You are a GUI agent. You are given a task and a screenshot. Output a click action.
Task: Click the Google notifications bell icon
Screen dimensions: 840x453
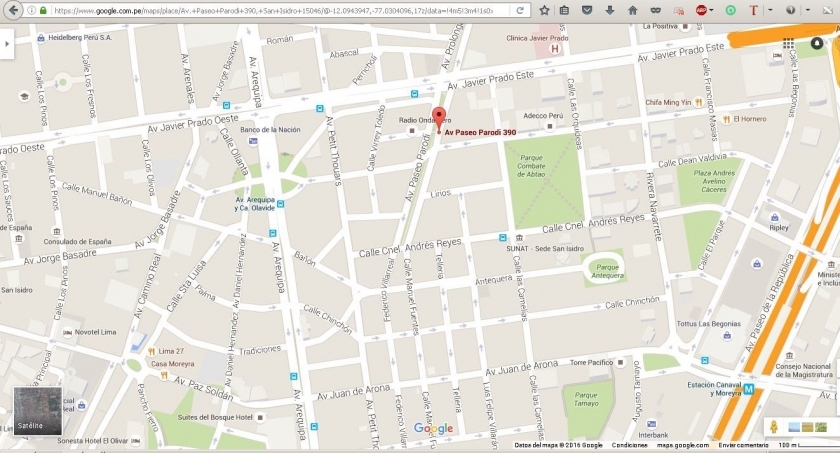pyautogui.click(x=817, y=43)
